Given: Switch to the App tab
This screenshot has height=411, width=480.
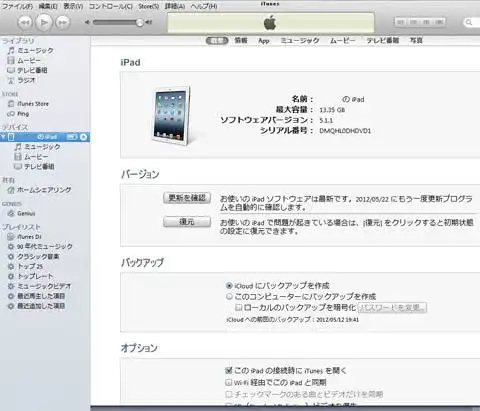Looking at the screenshot, I should tap(264, 41).
